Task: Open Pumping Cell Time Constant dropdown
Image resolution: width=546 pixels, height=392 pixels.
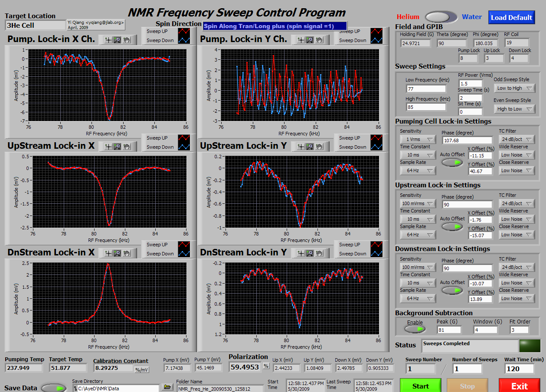Action: pos(418,155)
